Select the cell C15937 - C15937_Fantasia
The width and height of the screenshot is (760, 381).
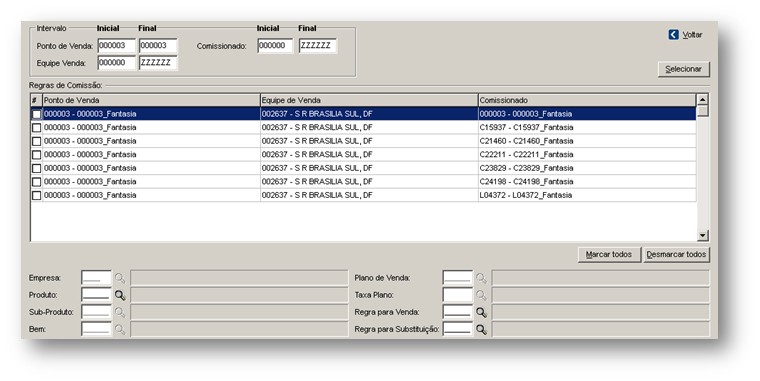(587, 127)
